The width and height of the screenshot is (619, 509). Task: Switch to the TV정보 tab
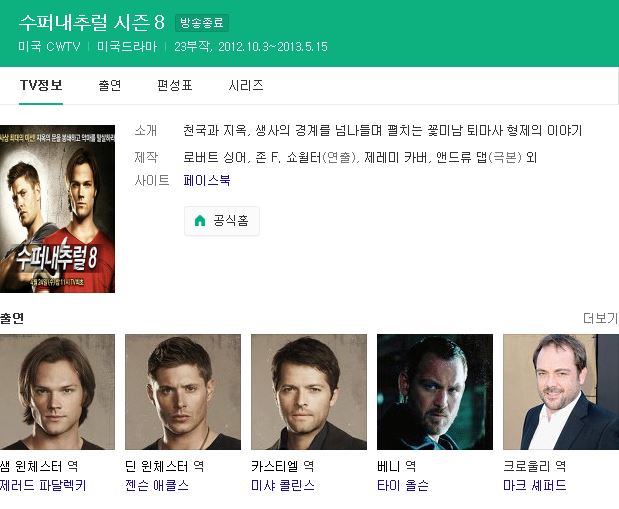pyautogui.click(x=41, y=85)
